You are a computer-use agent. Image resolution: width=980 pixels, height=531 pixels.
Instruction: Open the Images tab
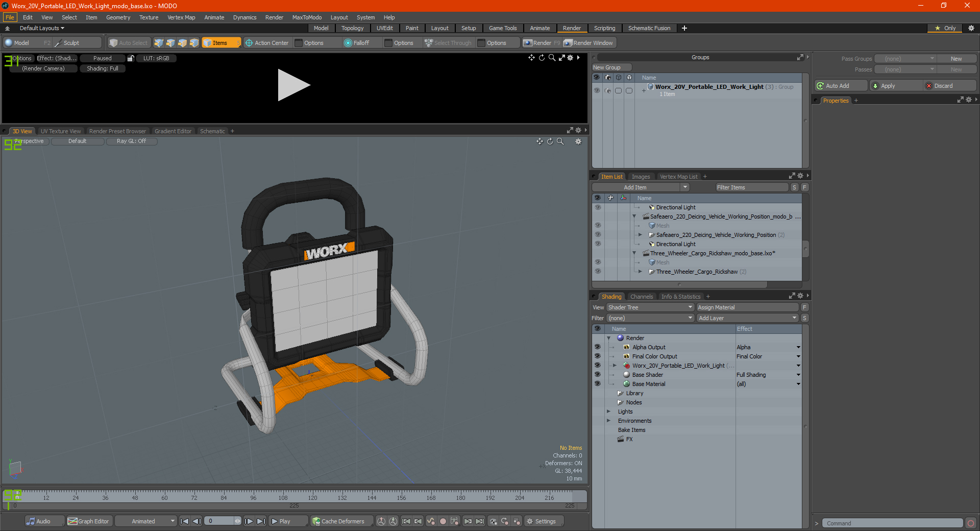coord(641,177)
